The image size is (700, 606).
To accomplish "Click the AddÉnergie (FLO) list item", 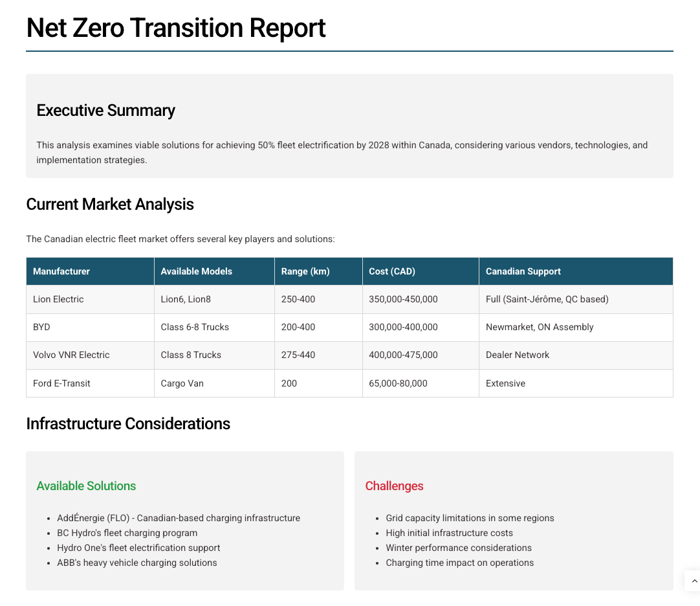I will [x=179, y=519].
